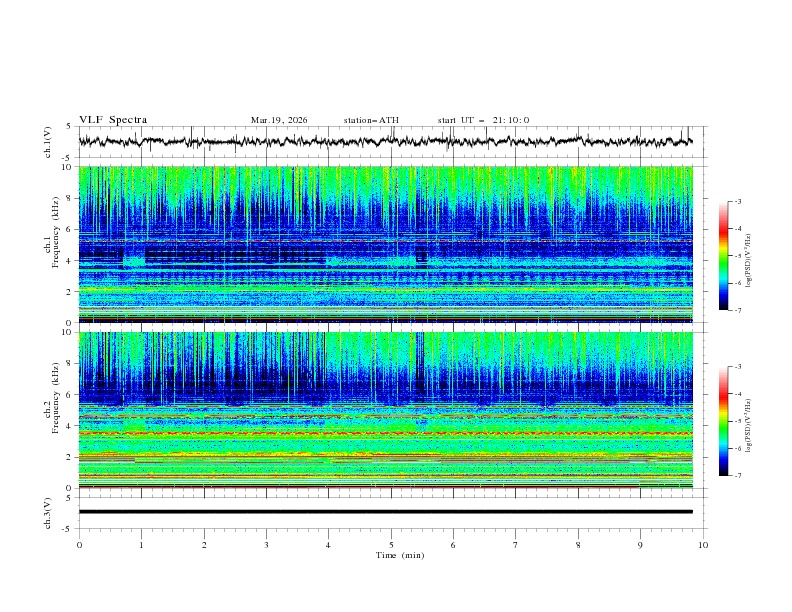This screenshot has height=612, width=792.
Task: Click the time axis tick label '10'
Action: [x=703, y=545]
